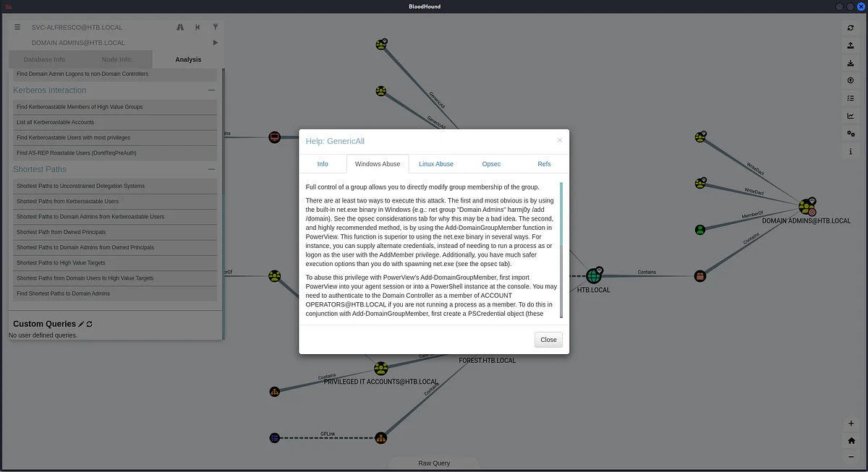This screenshot has height=472, width=868.
Task: Open the About info icon
Action: (x=851, y=151)
